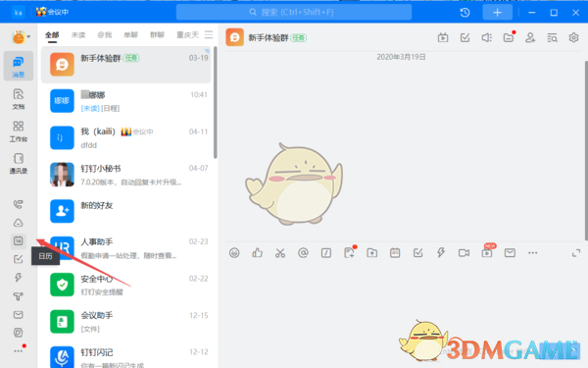Open the history clock icon in title bar
Screen dimensions: 588x368
click(x=465, y=13)
